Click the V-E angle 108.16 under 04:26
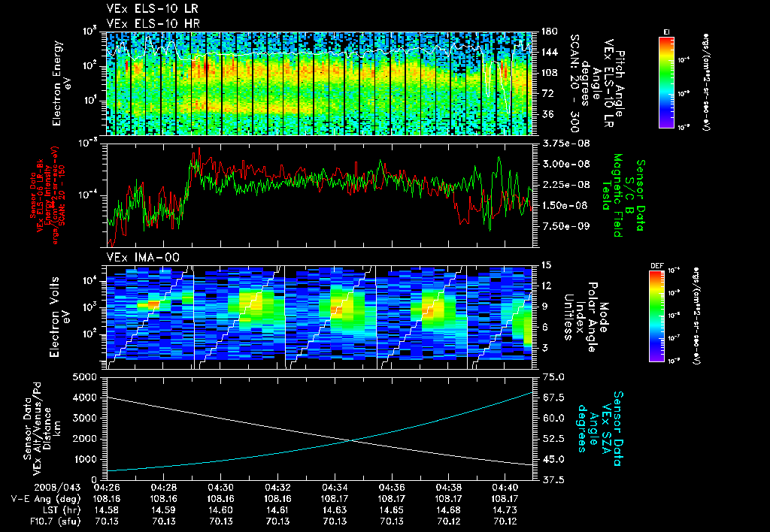Image resolution: width=770 pixels, height=532 pixels. pyautogui.click(x=107, y=499)
